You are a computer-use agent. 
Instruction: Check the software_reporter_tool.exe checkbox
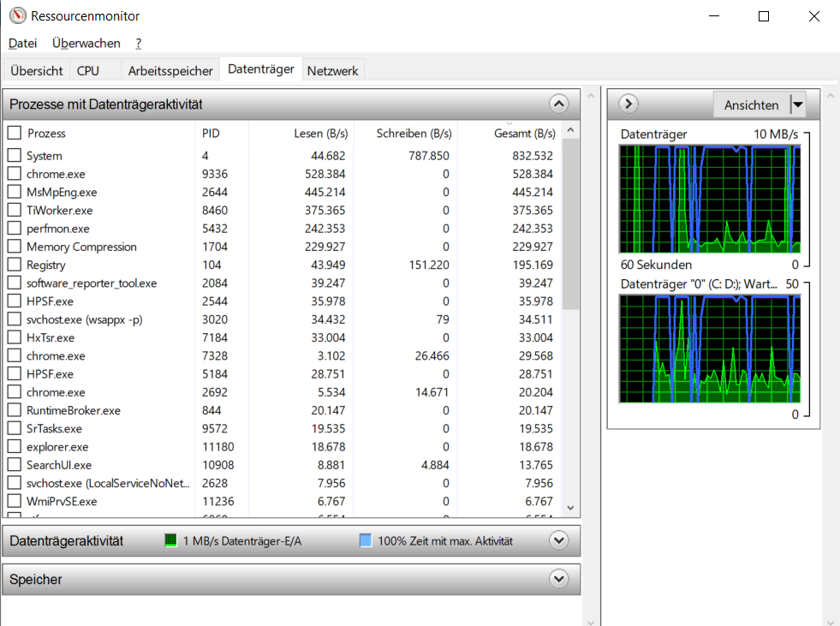(x=15, y=283)
